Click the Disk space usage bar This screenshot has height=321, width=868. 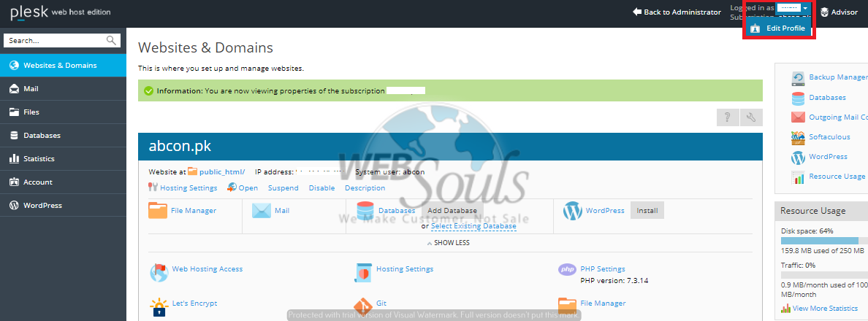pos(824,241)
